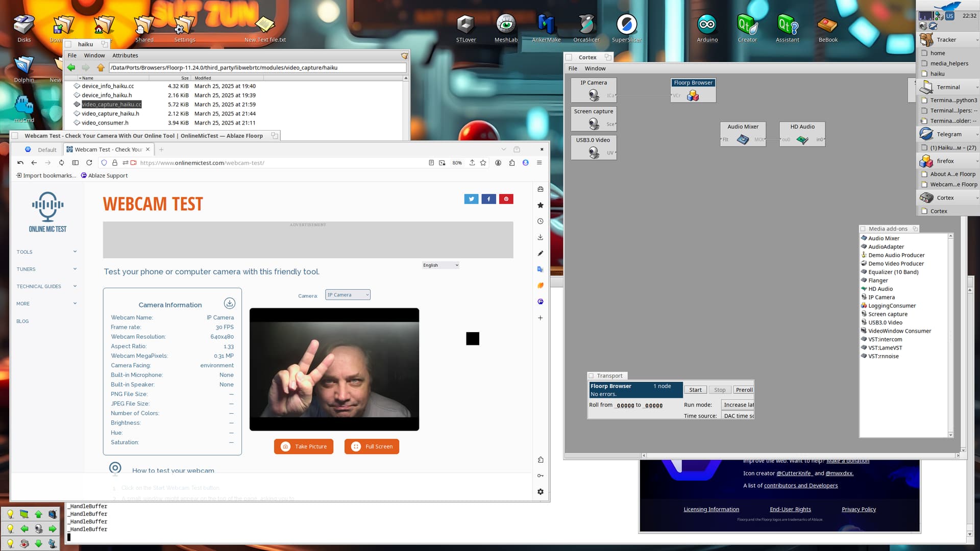Select video_consumer.h in the file list

pyautogui.click(x=105, y=123)
